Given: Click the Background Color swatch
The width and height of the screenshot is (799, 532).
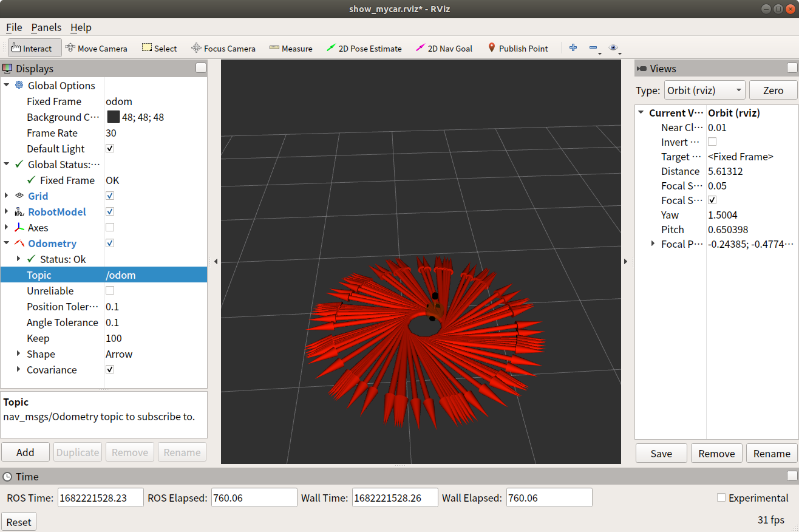Looking at the screenshot, I should (114, 117).
